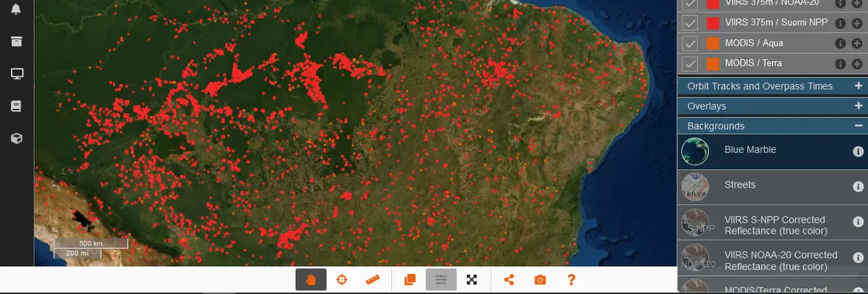
Task: Collapse the Backgrounds section
Action: [x=858, y=126]
